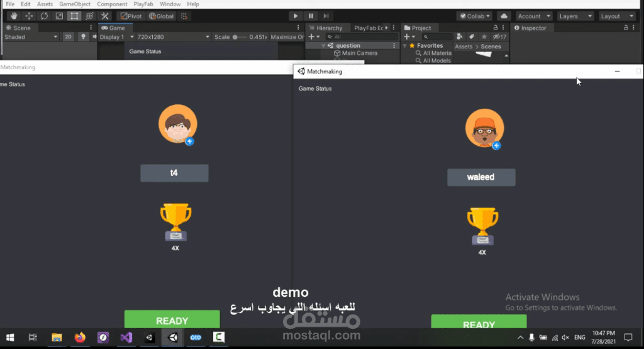Select the Rect transform tool

coord(74,16)
